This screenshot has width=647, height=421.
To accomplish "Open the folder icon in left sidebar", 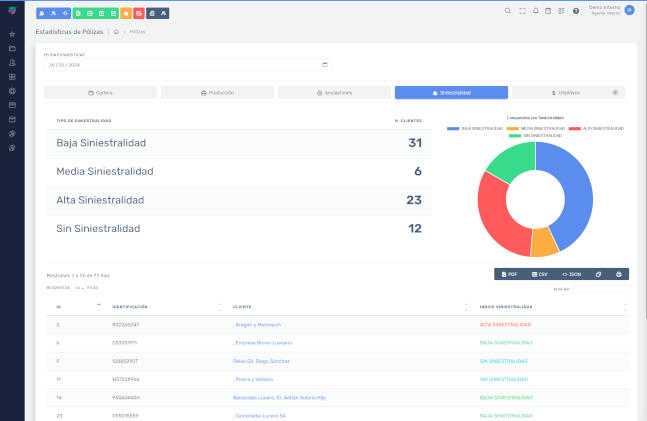I will 12,48.
